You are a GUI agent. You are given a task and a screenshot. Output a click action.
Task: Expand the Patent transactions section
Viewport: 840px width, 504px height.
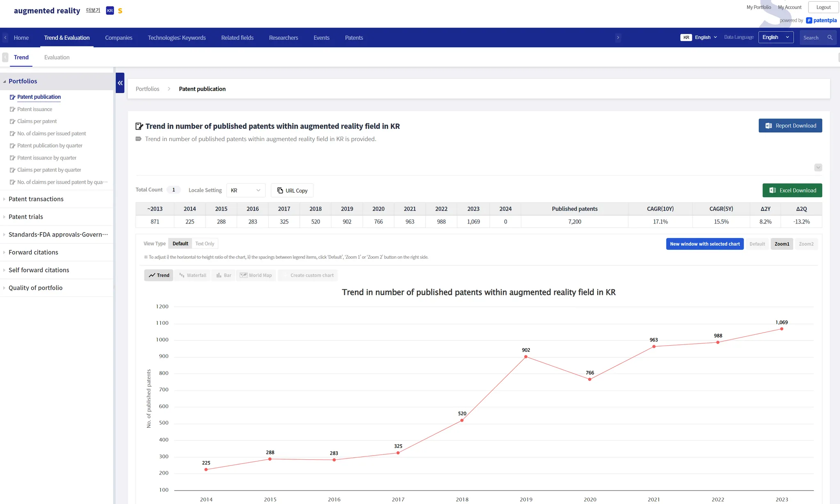pos(36,199)
